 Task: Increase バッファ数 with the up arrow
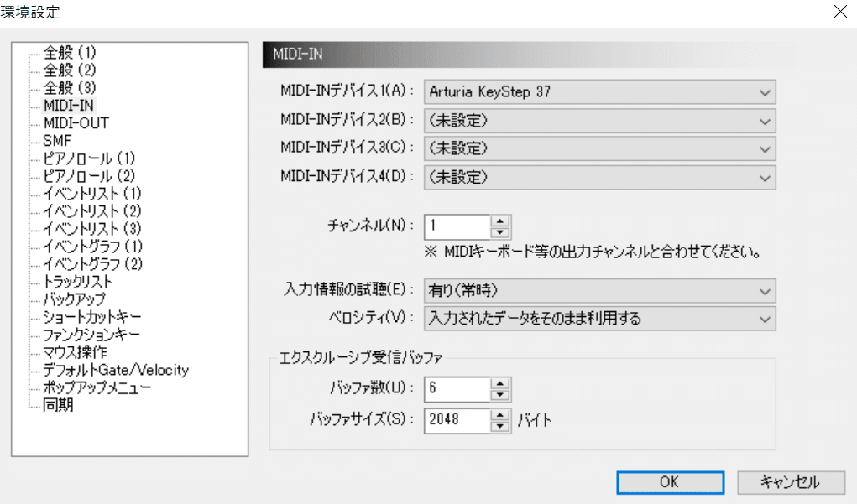pyautogui.click(x=500, y=383)
